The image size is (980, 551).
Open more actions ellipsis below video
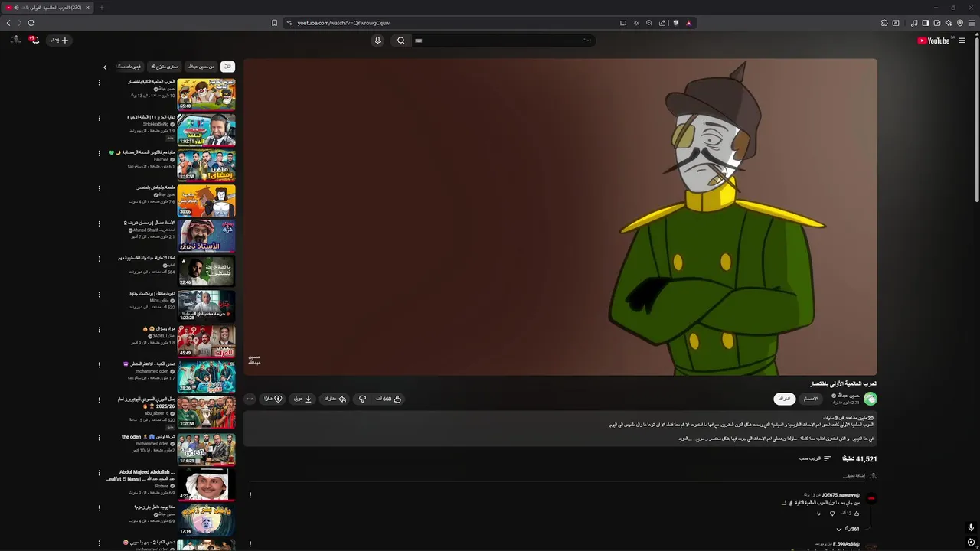click(x=250, y=399)
